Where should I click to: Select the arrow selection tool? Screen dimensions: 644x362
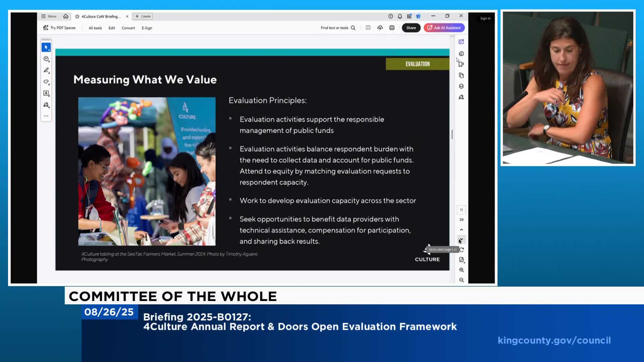46,47
